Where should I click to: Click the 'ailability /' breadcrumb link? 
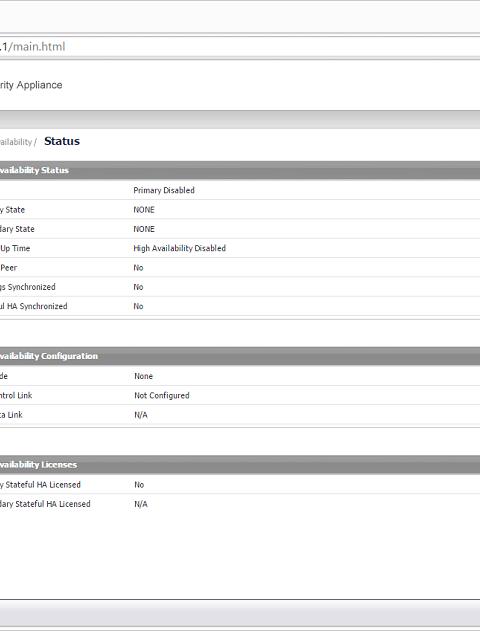click(19, 142)
